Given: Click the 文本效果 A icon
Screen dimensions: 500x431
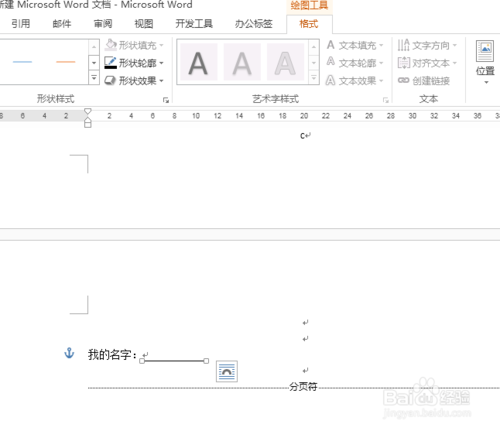Looking at the screenshot, I should click(330, 80).
